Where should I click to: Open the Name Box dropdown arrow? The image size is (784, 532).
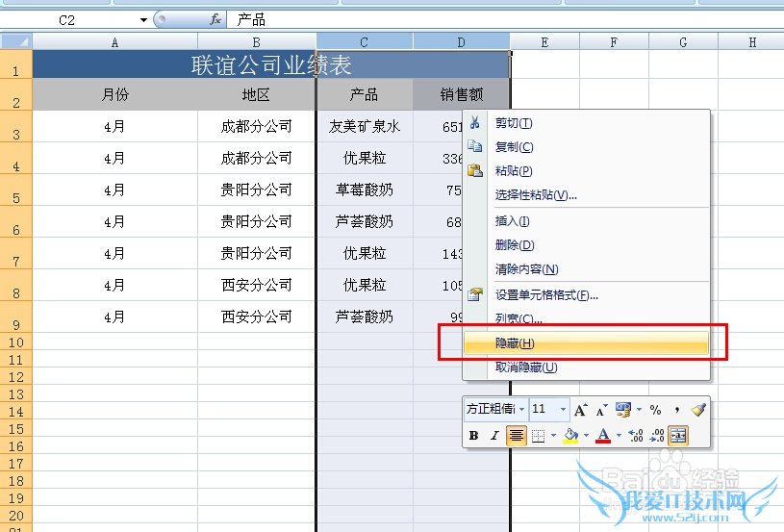click(x=143, y=20)
